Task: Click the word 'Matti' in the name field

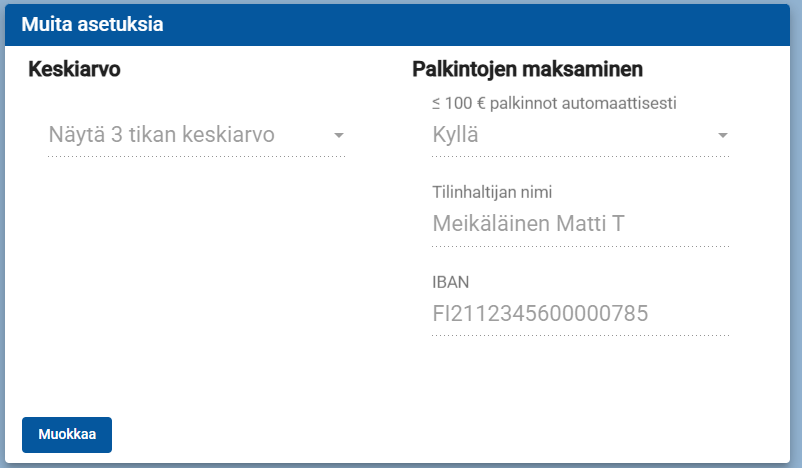Action: (578, 224)
